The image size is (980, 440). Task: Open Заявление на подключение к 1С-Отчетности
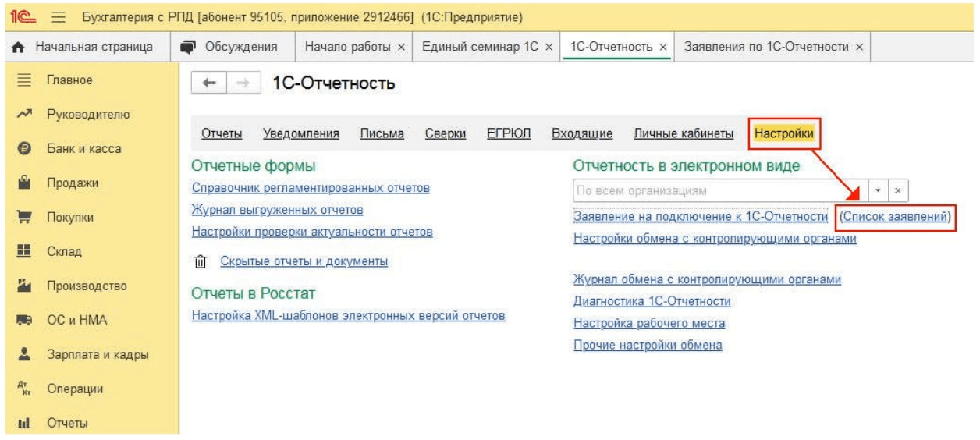point(700,216)
